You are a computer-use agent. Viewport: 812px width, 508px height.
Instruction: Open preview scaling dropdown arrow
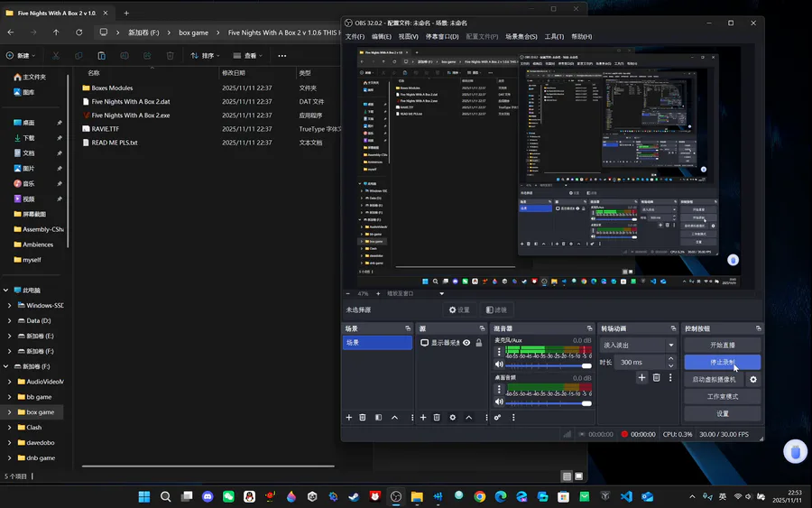point(442,293)
